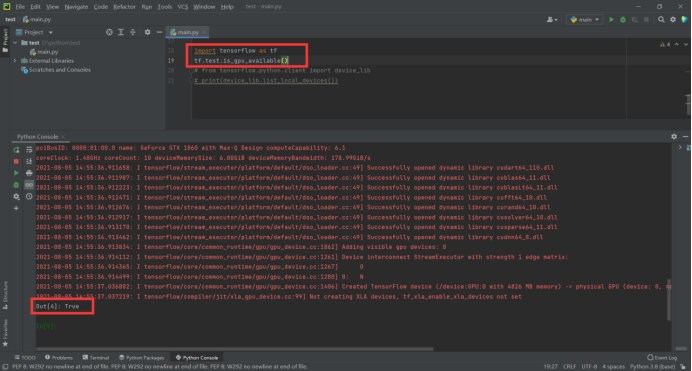Viewport: 692px width, 371px height.
Task: Toggle soft-wrap in console output
Action: [29, 150]
